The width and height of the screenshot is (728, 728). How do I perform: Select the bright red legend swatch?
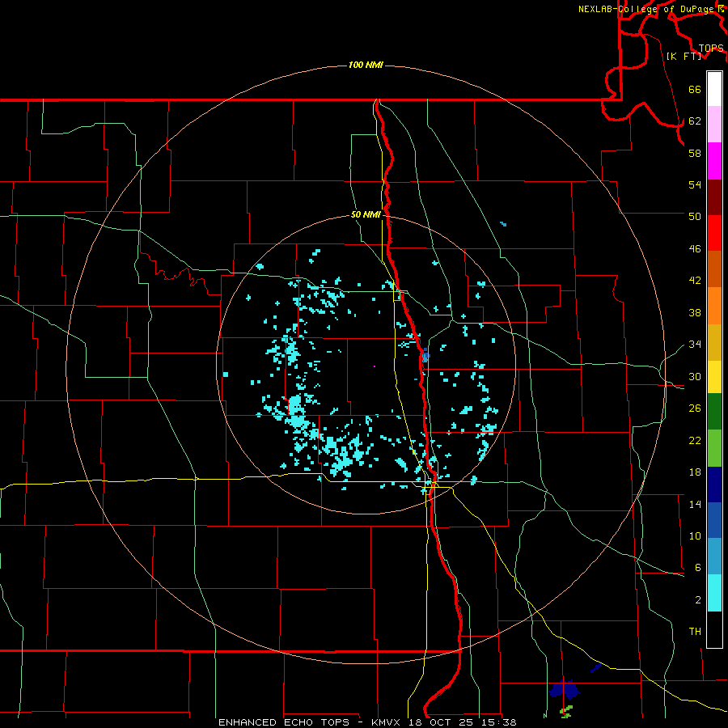714,233
